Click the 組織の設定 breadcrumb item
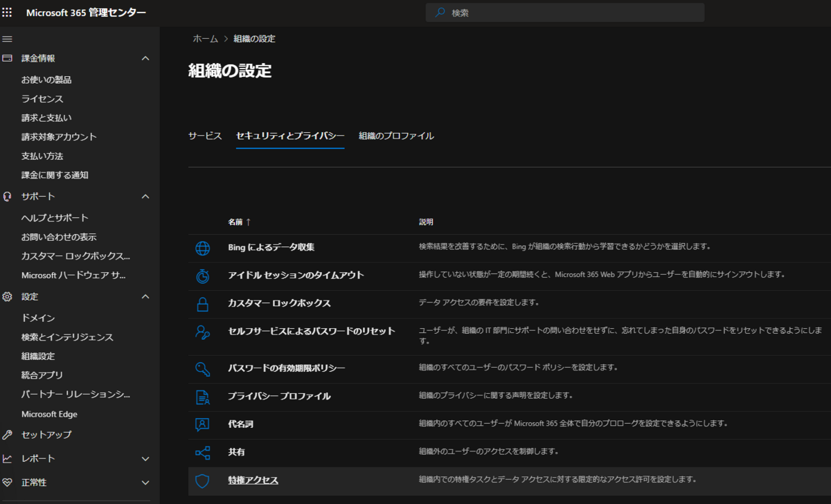Screen dimensions: 831x504 [x=254, y=39]
